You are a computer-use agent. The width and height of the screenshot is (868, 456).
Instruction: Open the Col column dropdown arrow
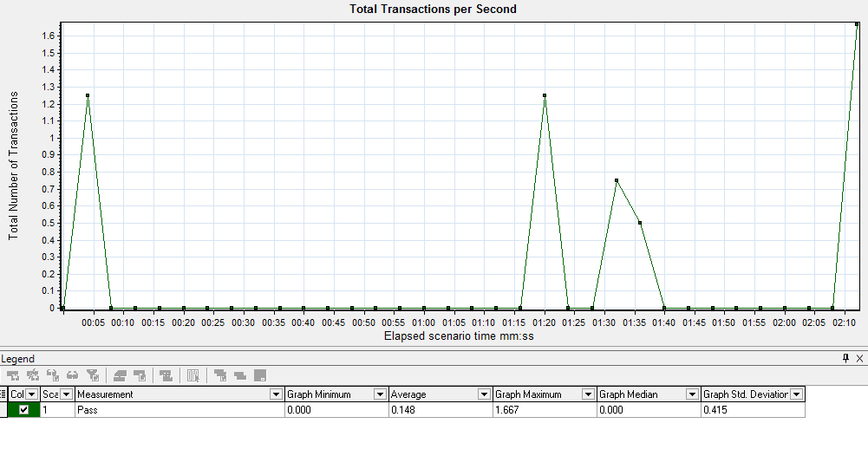(32, 394)
